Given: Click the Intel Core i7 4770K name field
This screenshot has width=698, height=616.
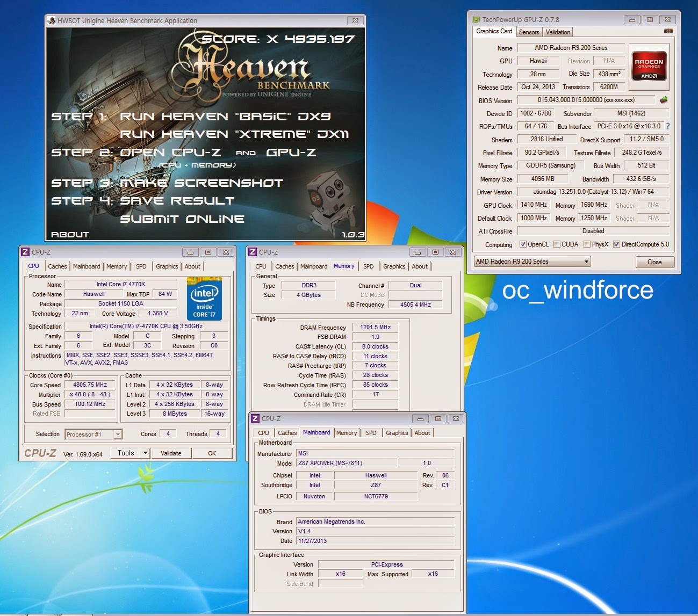Looking at the screenshot, I should [121, 285].
